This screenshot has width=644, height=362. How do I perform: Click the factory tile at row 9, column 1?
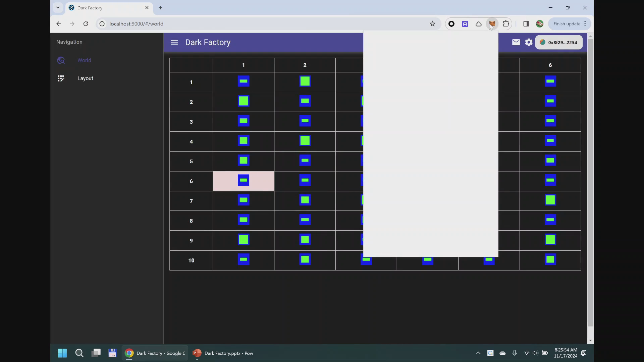[244, 240]
